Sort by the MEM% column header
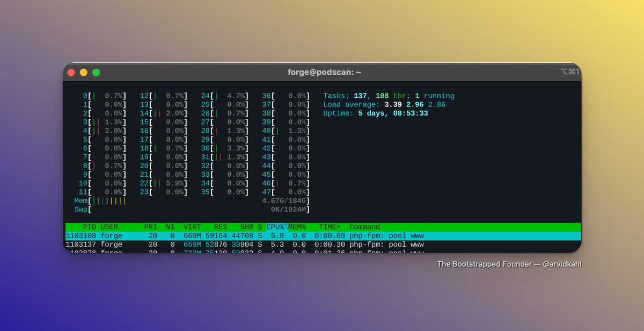Image resolution: width=644 pixels, height=331 pixels. 298,227
